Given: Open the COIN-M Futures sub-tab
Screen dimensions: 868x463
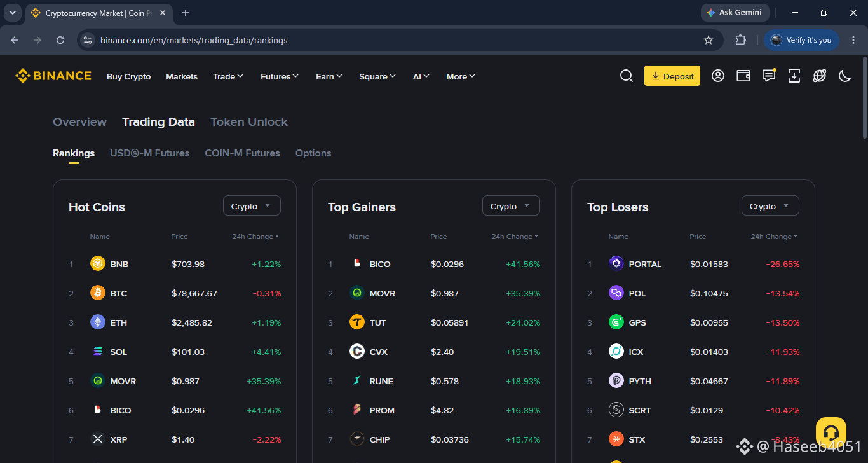Looking at the screenshot, I should coord(242,153).
